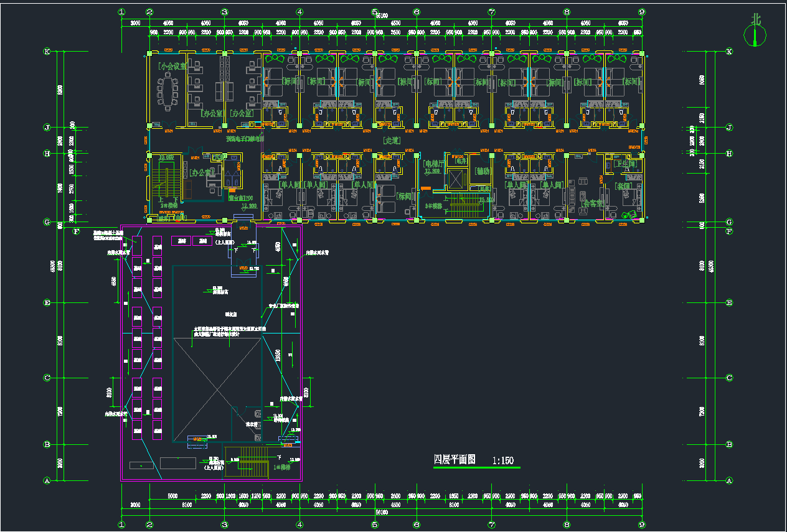Click grid axis bubble A on right
The image size is (787, 532).
point(729,480)
